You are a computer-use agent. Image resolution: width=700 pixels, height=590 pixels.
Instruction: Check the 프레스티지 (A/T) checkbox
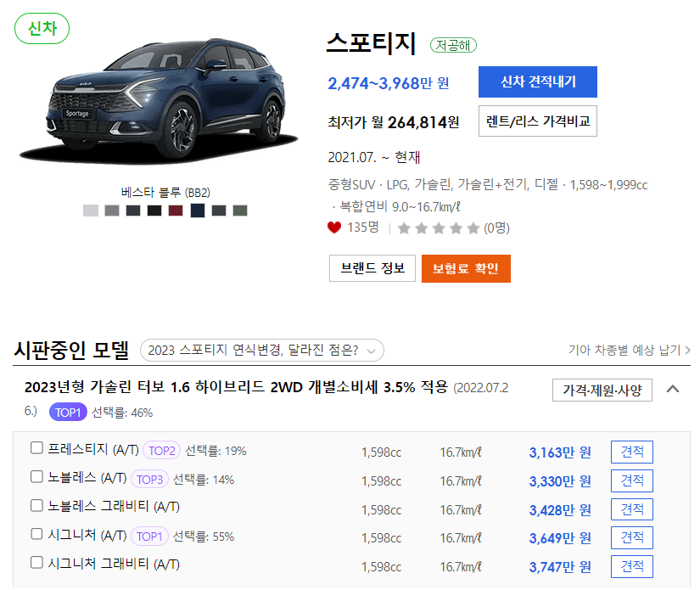[36, 448]
